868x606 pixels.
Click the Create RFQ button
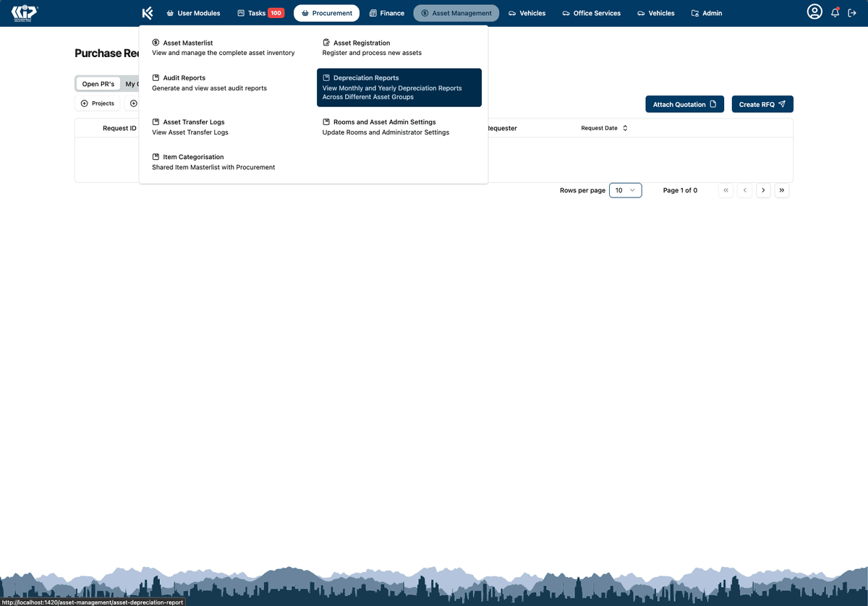pyautogui.click(x=762, y=103)
